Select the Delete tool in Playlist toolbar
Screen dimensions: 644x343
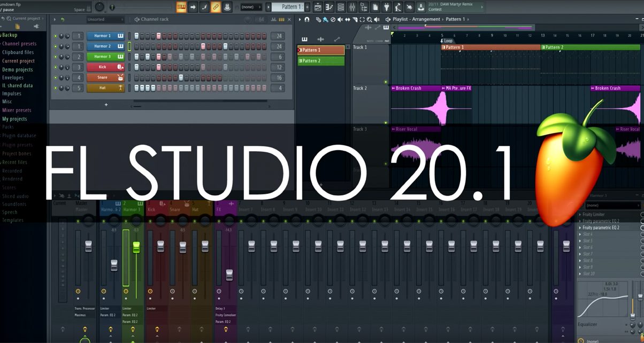tap(333, 19)
